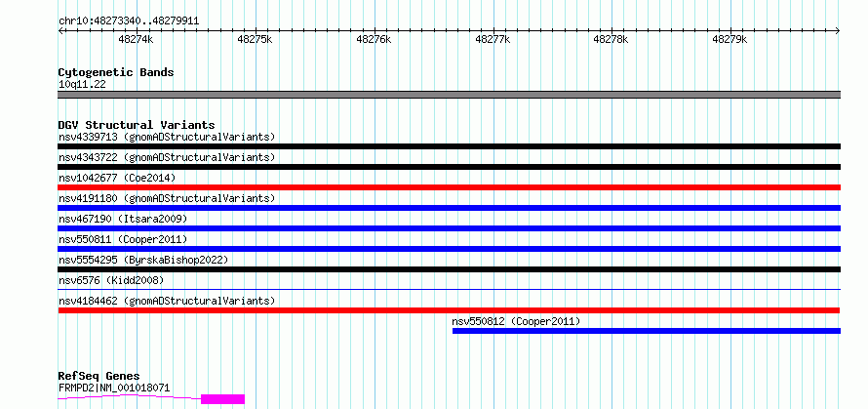Click the nsv4191180 gnomAD variant label
The height and width of the screenshot is (409, 868).
[x=167, y=198]
